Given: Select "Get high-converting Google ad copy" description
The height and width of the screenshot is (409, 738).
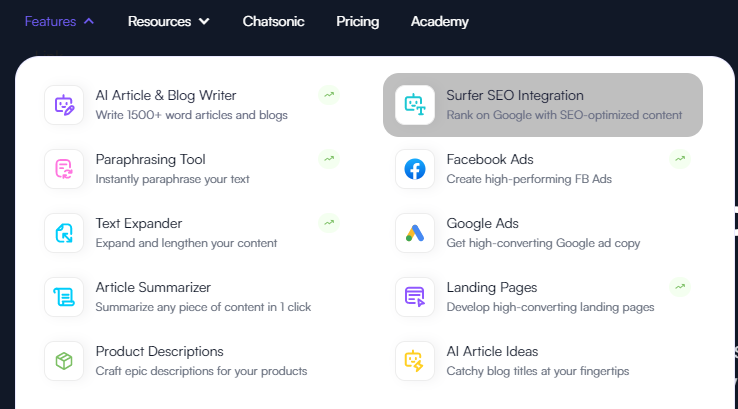Looking at the screenshot, I should tap(543, 243).
